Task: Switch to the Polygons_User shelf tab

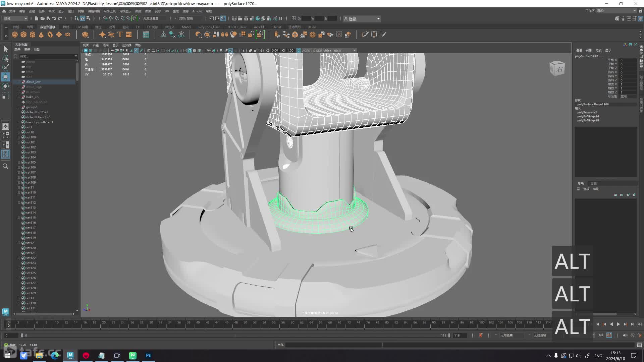Action: (x=209, y=27)
